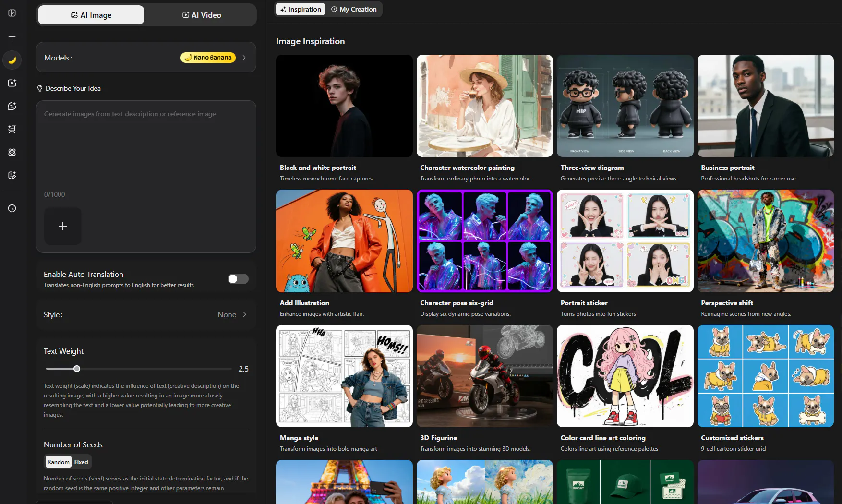Open the Three-view diagram title
842x504 pixels.
click(x=592, y=168)
